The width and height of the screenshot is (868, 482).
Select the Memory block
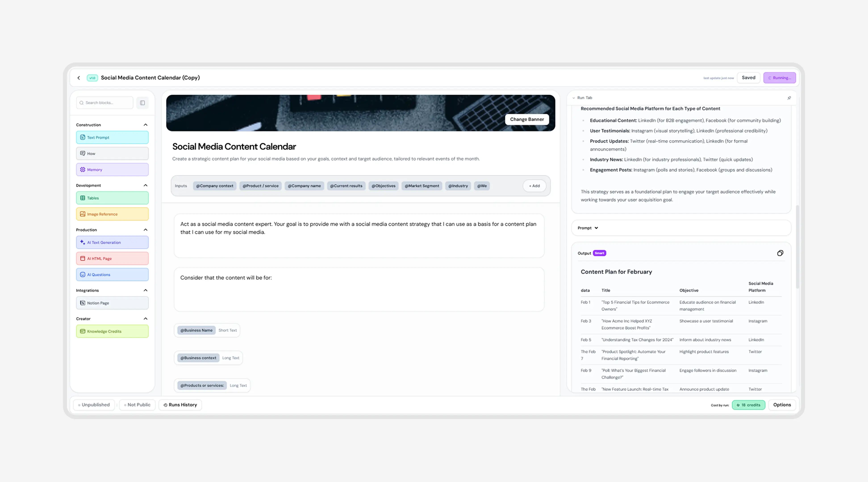(112, 169)
